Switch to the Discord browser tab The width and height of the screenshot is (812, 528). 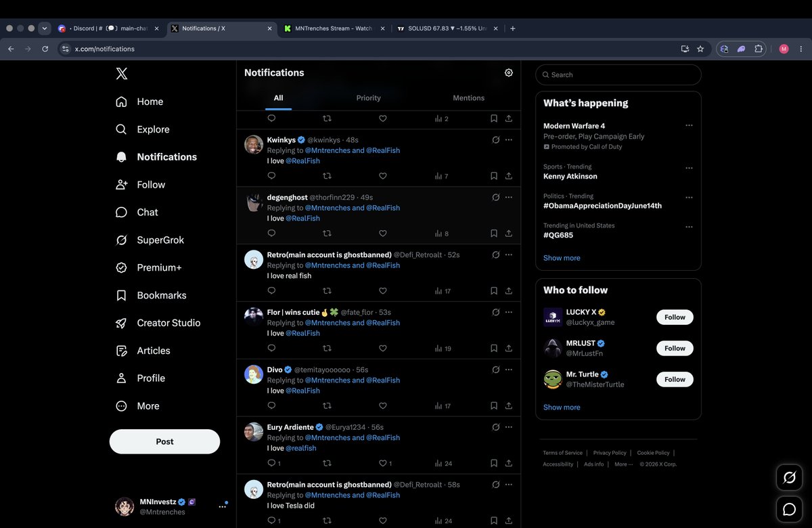pyautogui.click(x=109, y=28)
